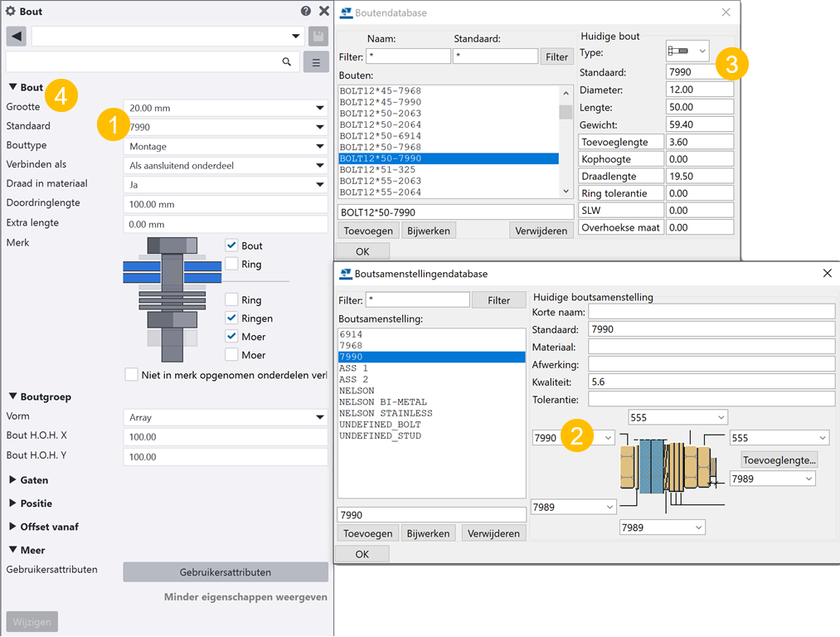Enable 'Niet in merk opgenomen onderdelen' checkbox
The width and height of the screenshot is (840, 637).
tap(132, 375)
